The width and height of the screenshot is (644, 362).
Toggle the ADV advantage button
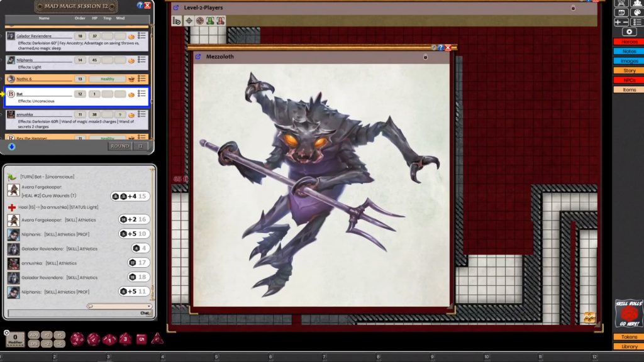coord(34,334)
